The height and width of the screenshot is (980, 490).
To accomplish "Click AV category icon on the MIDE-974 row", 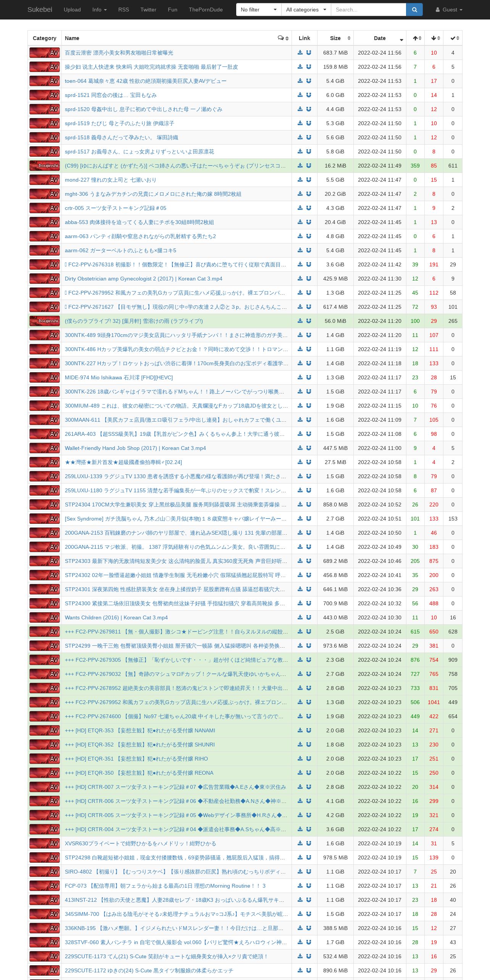I will 45,377.
